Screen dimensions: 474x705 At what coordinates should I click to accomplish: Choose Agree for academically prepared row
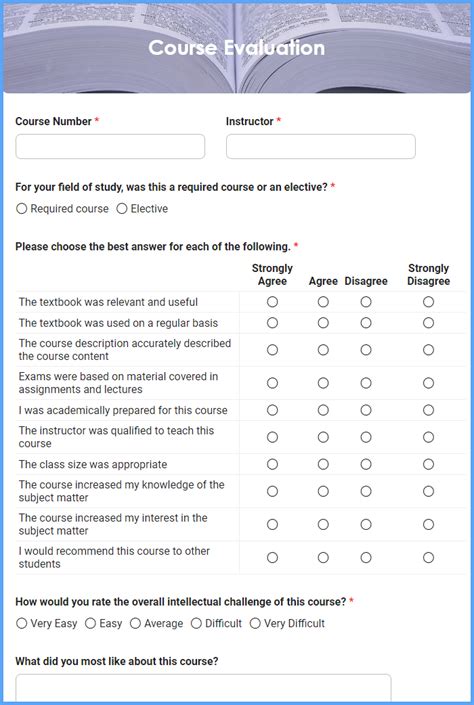click(323, 410)
